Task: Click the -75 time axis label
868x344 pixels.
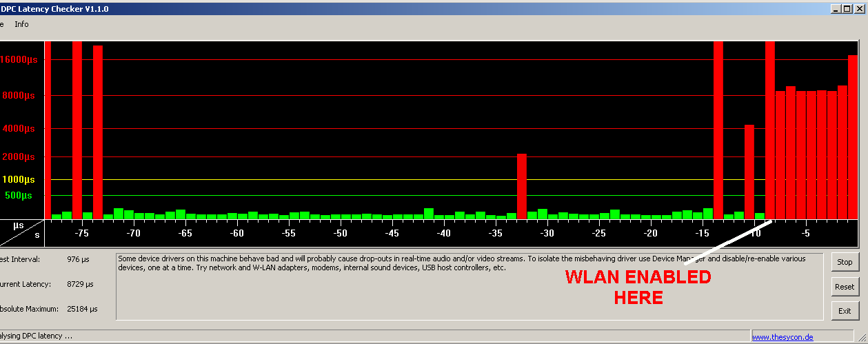Action: (81, 234)
